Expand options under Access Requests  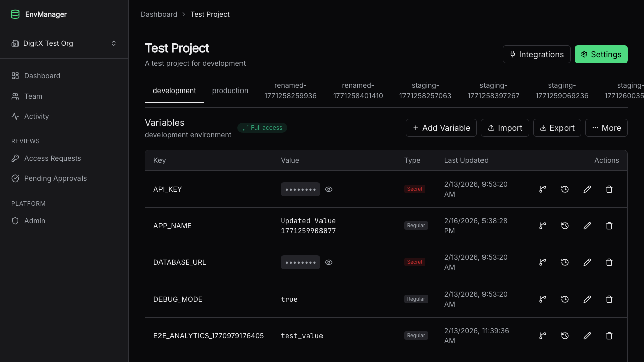click(x=52, y=158)
